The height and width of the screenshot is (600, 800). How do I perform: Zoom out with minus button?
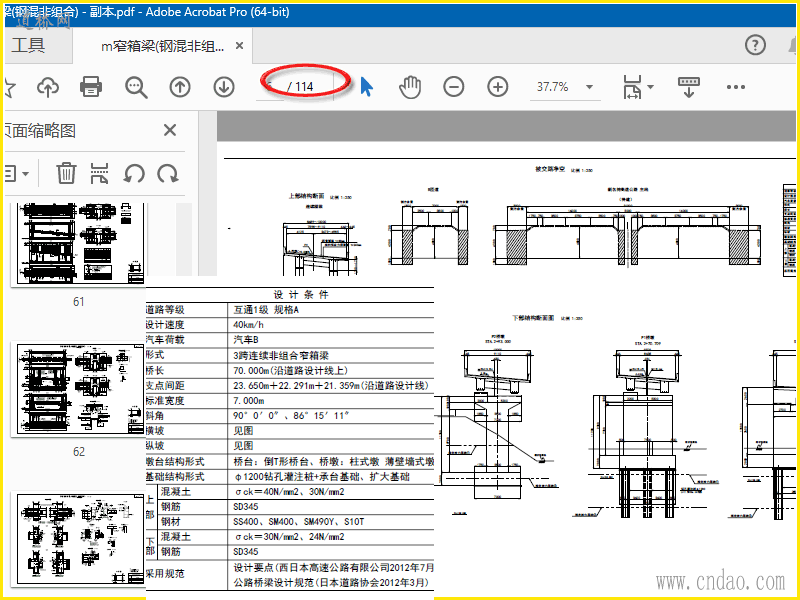[x=454, y=87]
